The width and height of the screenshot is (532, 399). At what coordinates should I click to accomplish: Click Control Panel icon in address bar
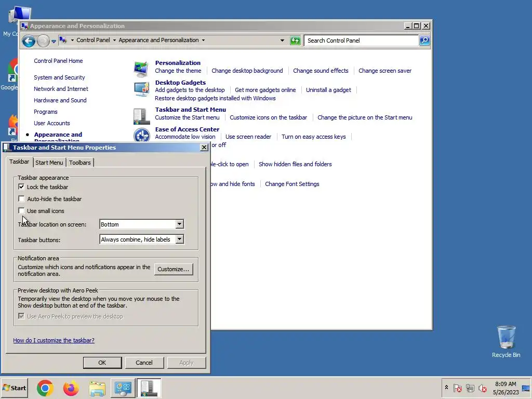click(x=63, y=40)
